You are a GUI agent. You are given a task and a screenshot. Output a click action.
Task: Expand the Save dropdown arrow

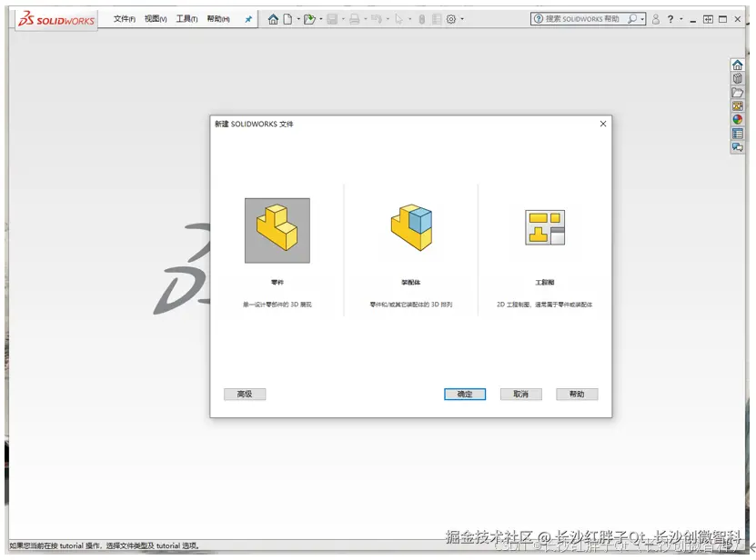coord(343,19)
